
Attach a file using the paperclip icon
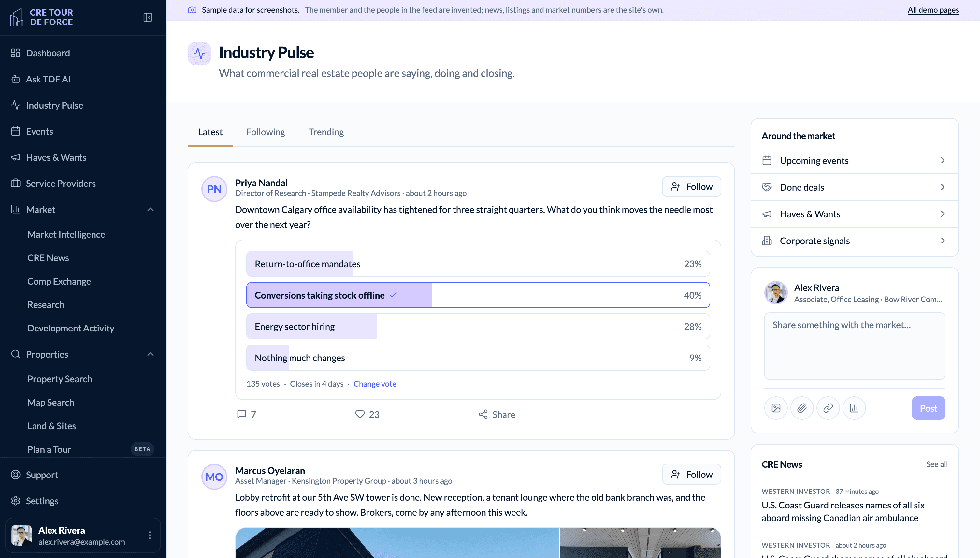pyautogui.click(x=802, y=408)
